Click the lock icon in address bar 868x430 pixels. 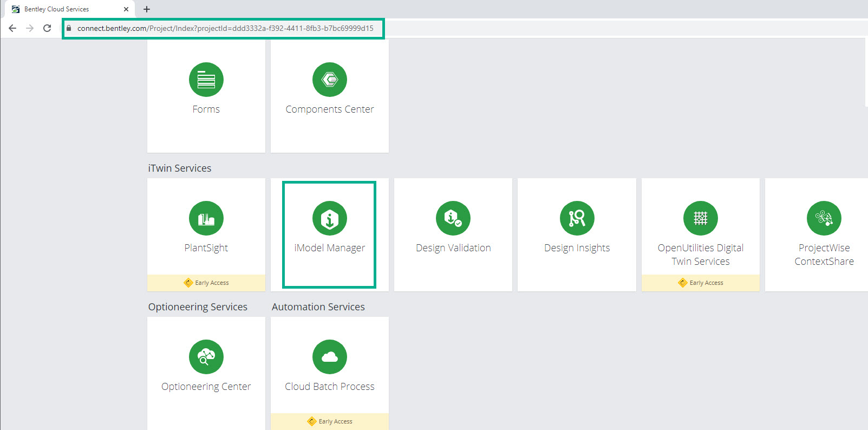pyautogui.click(x=69, y=28)
